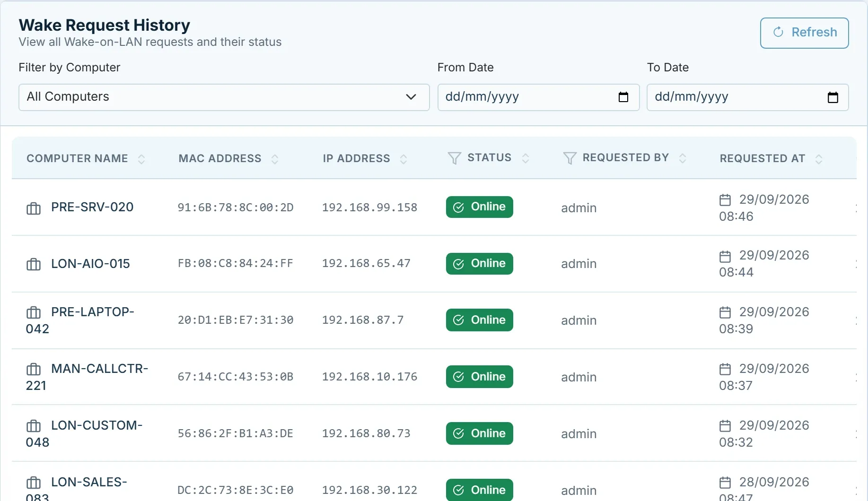Image resolution: width=868 pixels, height=501 pixels.
Task: Click the computer icon beside LON-AIO-015
Action: (x=34, y=264)
